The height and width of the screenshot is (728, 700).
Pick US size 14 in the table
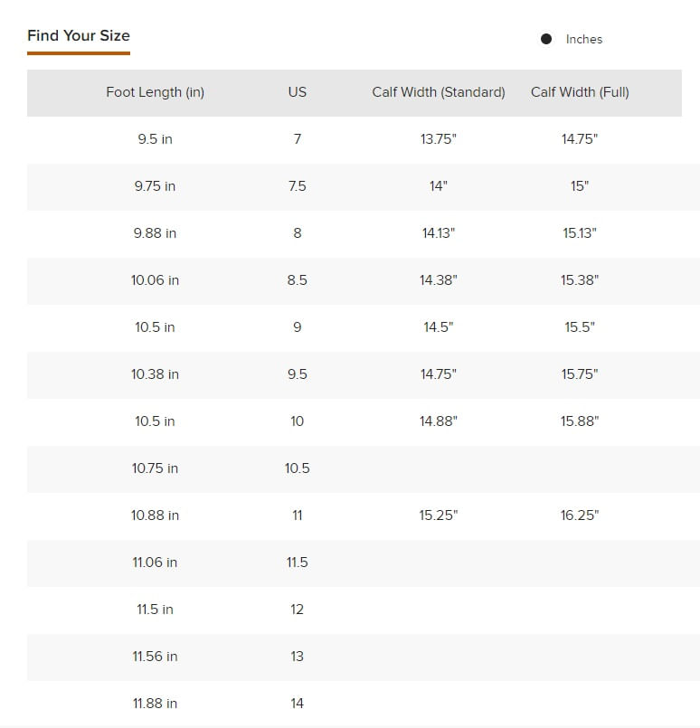point(297,704)
